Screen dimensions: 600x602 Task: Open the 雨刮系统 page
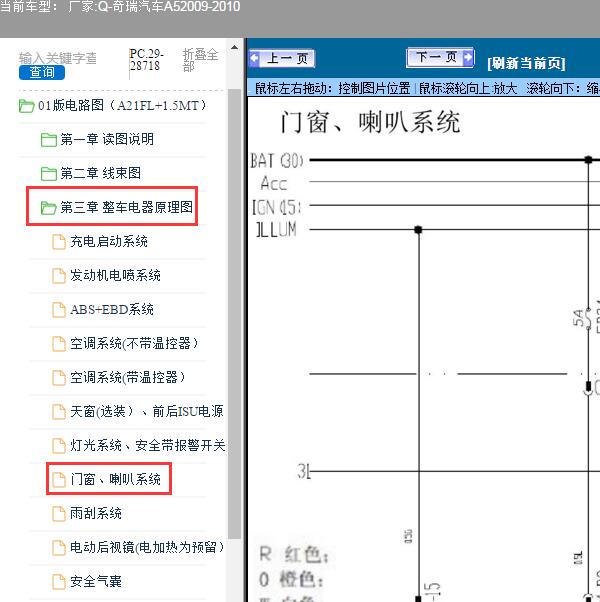(x=96, y=513)
